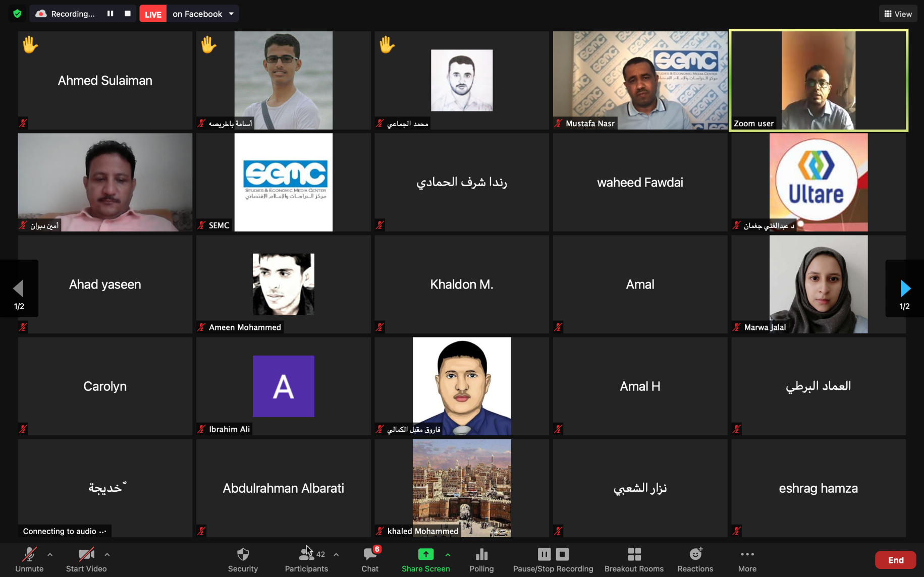The height and width of the screenshot is (577, 924).
Task: Open the LIVE on Facebook dropdown
Action: click(x=231, y=14)
